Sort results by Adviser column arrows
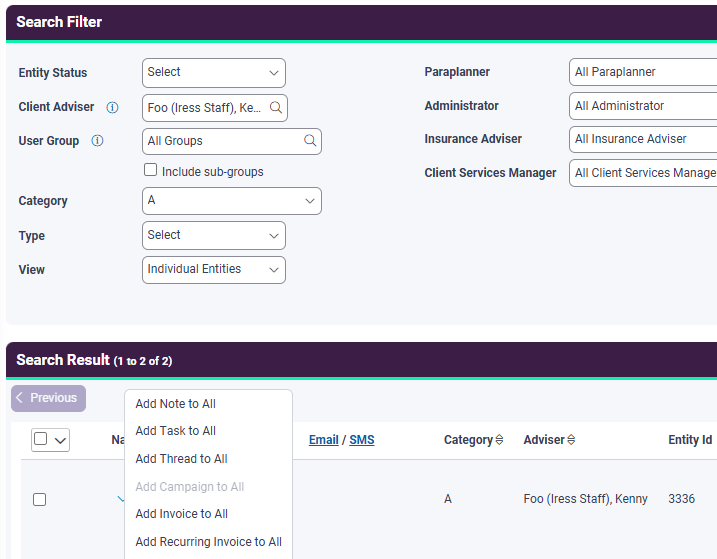The width and height of the screenshot is (717, 559). coord(571,440)
